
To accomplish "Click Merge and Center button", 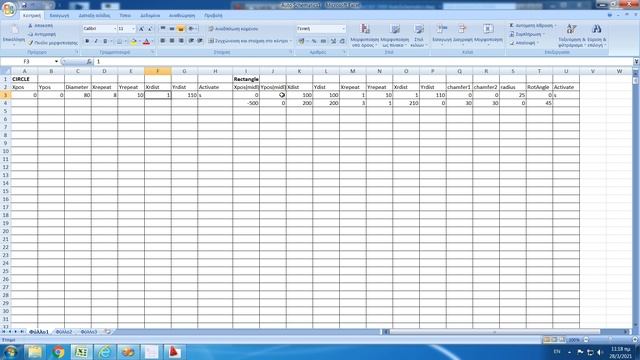I will (x=248, y=41).
